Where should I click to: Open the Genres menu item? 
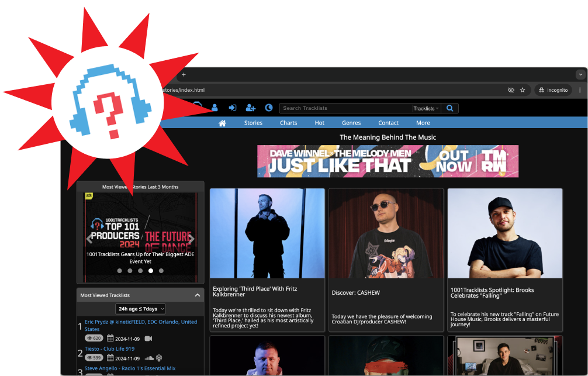tap(351, 123)
